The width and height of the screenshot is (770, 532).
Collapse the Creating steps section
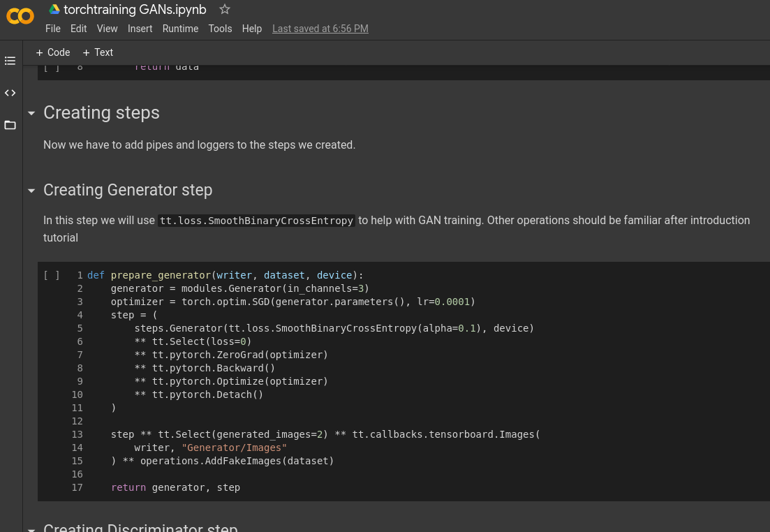pyautogui.click(x=31, y=113)
